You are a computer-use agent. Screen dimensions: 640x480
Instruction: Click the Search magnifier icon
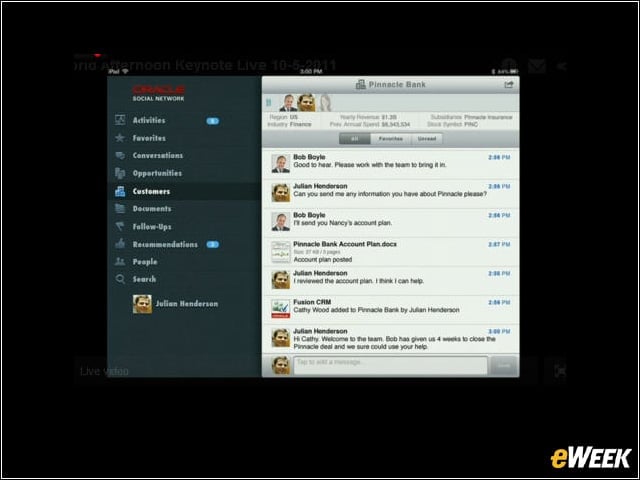(x=120, y=279)
